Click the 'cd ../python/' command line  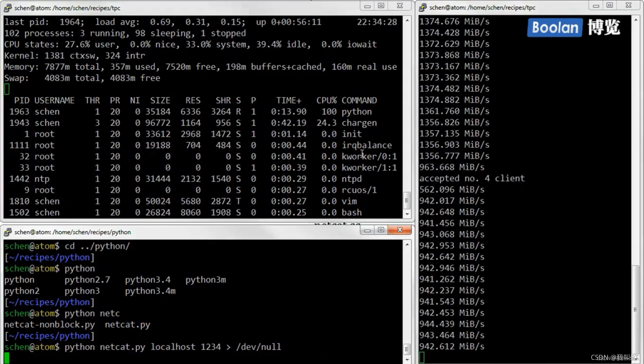point(67,246)
